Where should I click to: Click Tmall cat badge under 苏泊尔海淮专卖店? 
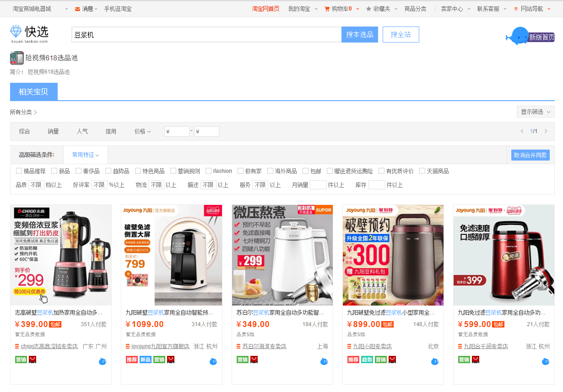[x=254, y=360]
